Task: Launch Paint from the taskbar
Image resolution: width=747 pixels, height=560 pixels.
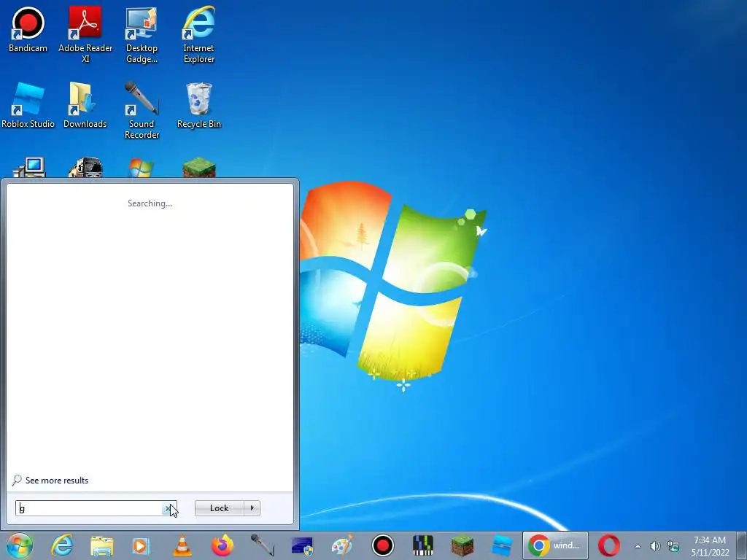Action: pos(343,545)
